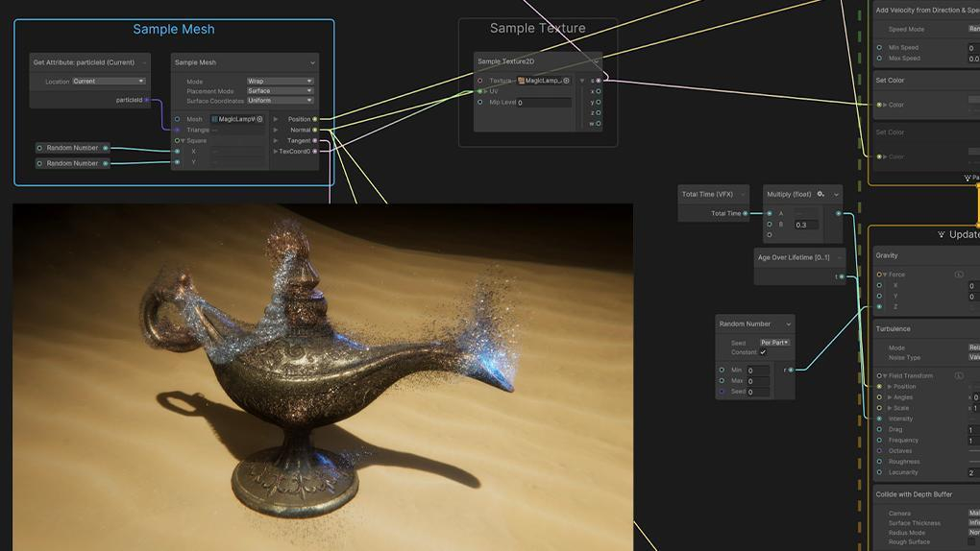Select the Gravity block header
Screen dimensions: 980x551
(927, 255)
